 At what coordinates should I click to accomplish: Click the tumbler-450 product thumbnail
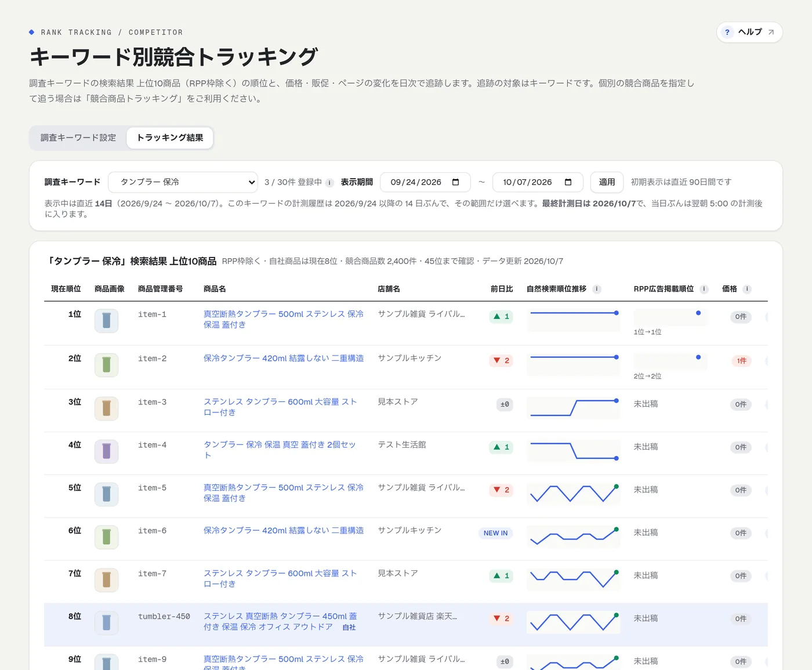107,623
